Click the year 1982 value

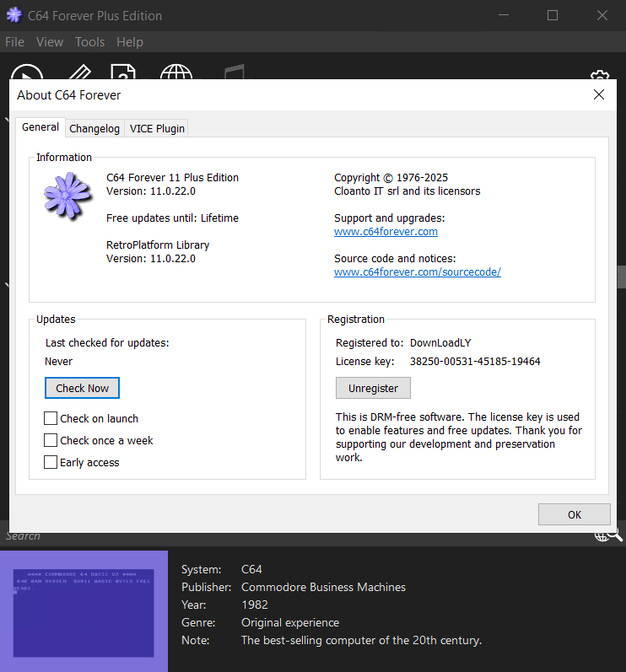click(x=255, y=605)
